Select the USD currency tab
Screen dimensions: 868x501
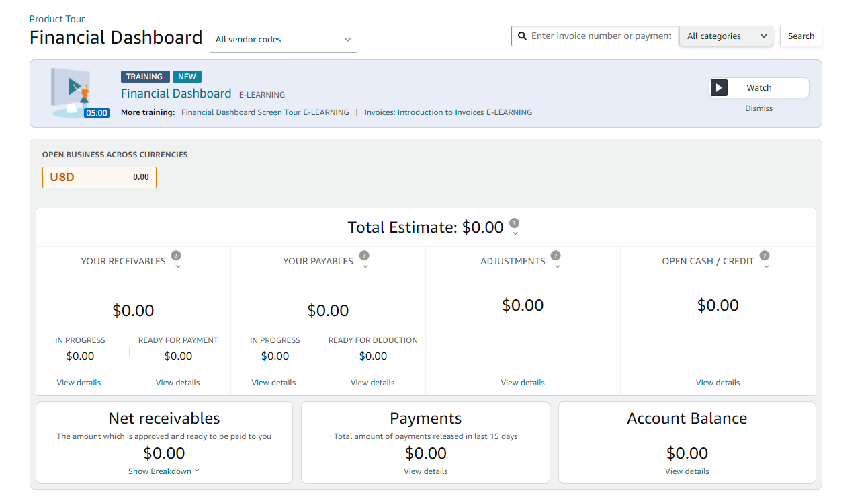point(99,178)
